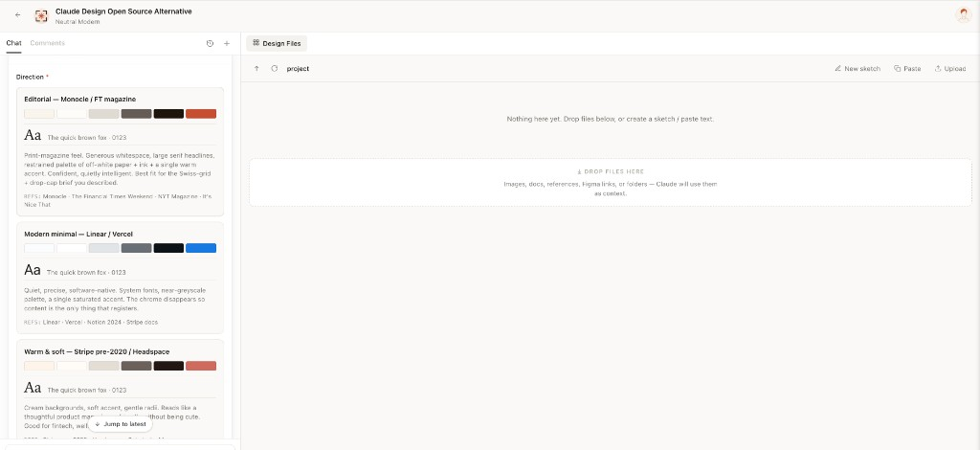
Task: Click REFS line mentioning Monocle, Financial Times
Action: (x=118, y=201)
